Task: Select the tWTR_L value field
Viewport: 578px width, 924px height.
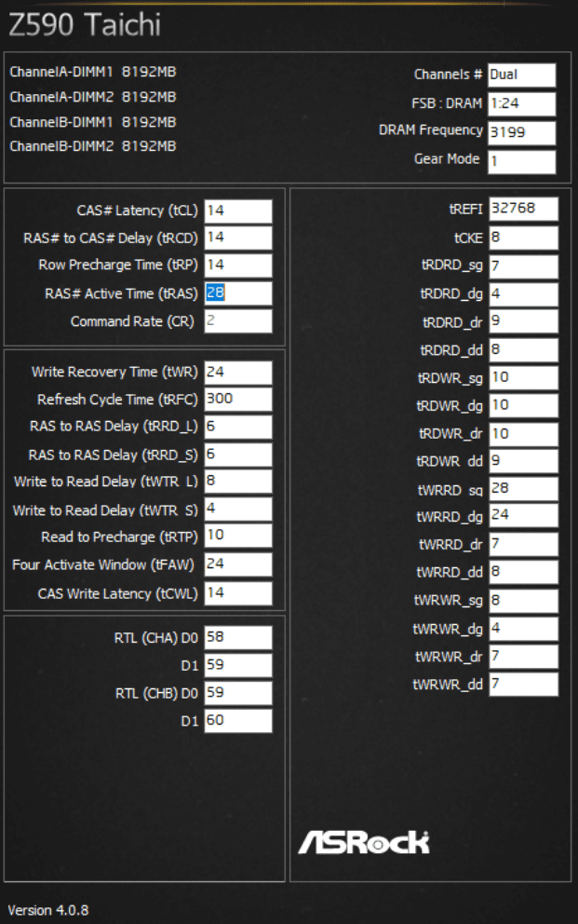Action: point(238,482)
